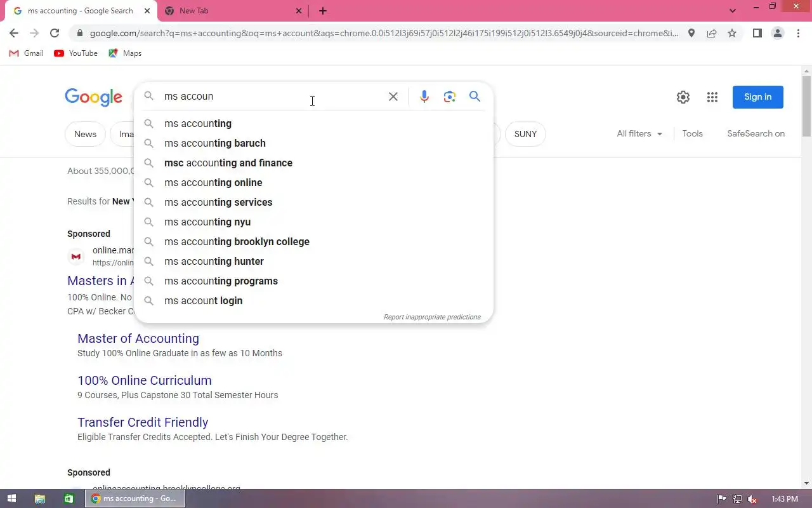Open the YouTube bookmark
The width and height of the screenshot is (812, 508).
(x=75, y=53)
